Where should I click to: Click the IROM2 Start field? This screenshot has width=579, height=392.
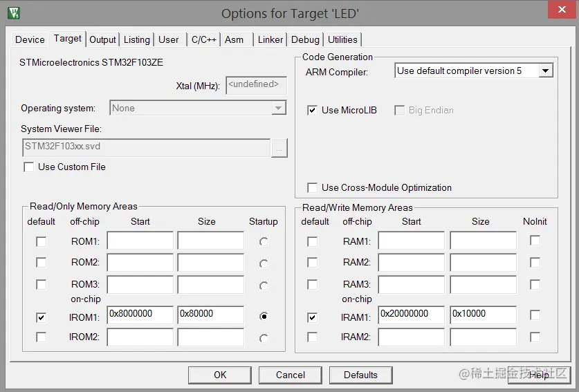pos(140,337)
